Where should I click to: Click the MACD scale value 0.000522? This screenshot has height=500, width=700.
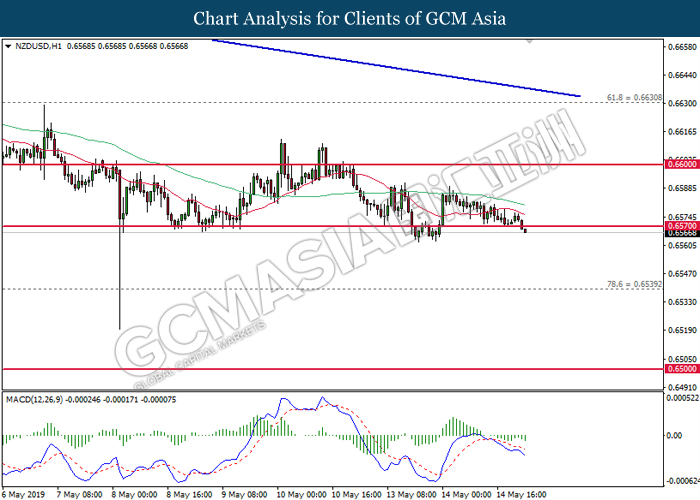683,398
